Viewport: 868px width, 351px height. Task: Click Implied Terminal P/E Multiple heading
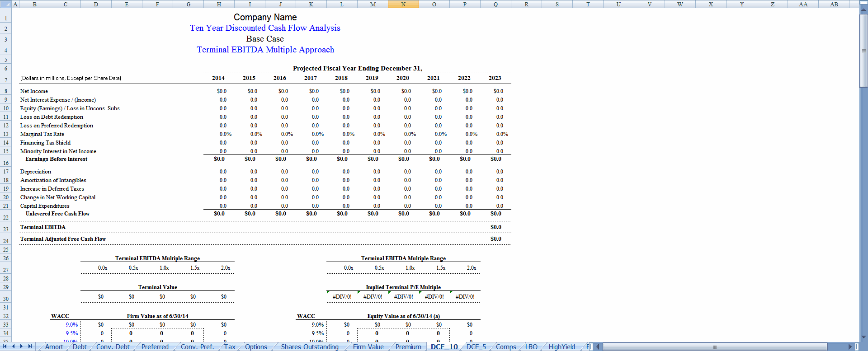pos(403,287)
